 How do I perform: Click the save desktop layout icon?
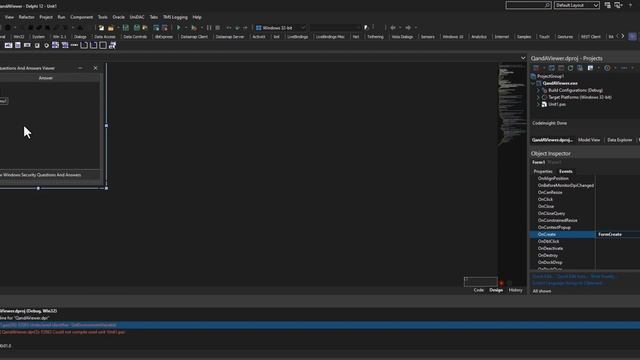coord(607,5)
